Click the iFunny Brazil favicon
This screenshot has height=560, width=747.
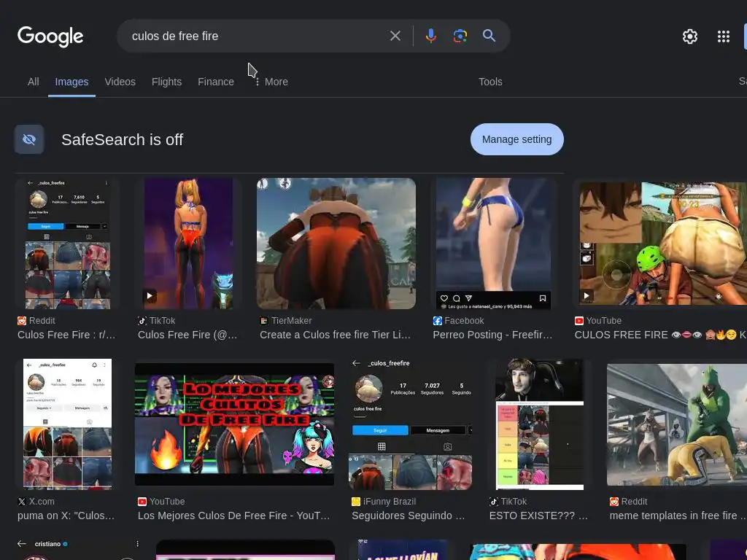(x=356, y=502)
